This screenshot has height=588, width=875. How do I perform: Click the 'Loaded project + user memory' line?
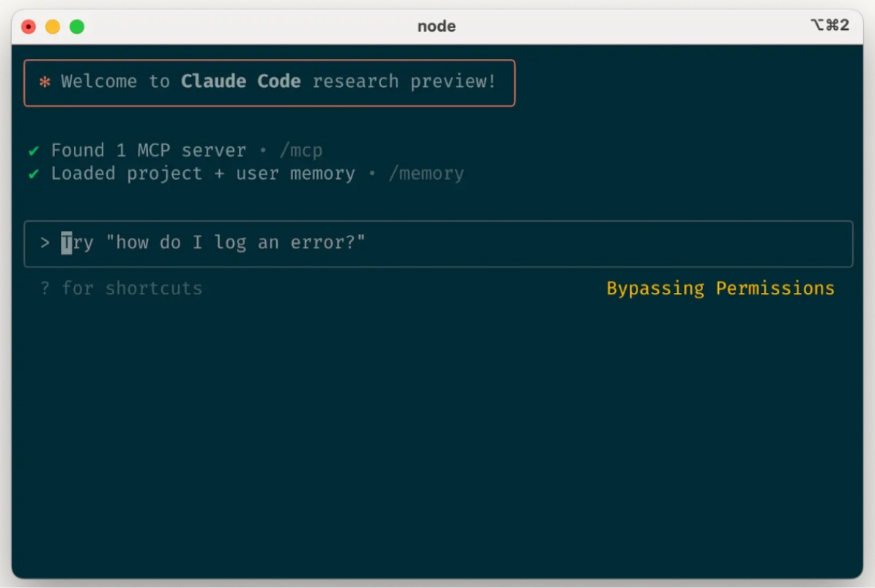[203, 174]
